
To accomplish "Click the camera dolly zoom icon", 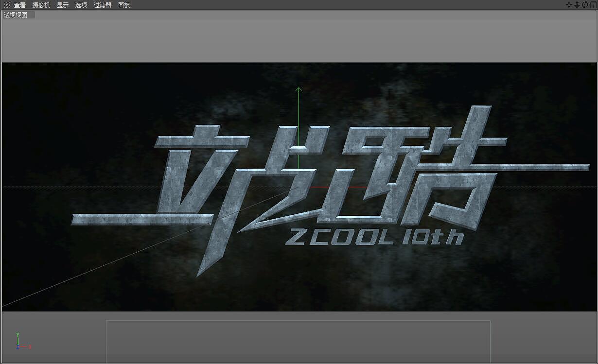I will tap(577, 4).
